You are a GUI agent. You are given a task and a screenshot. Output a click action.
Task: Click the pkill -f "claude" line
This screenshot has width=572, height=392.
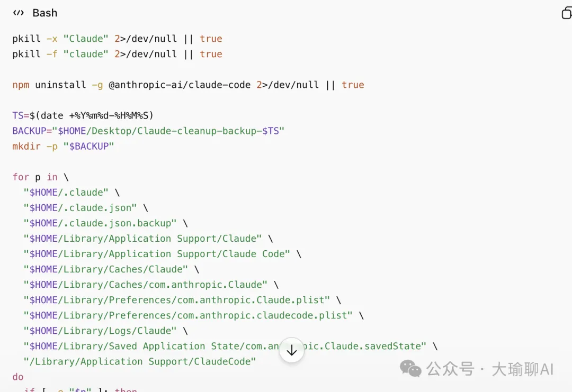tap(117, 54)
